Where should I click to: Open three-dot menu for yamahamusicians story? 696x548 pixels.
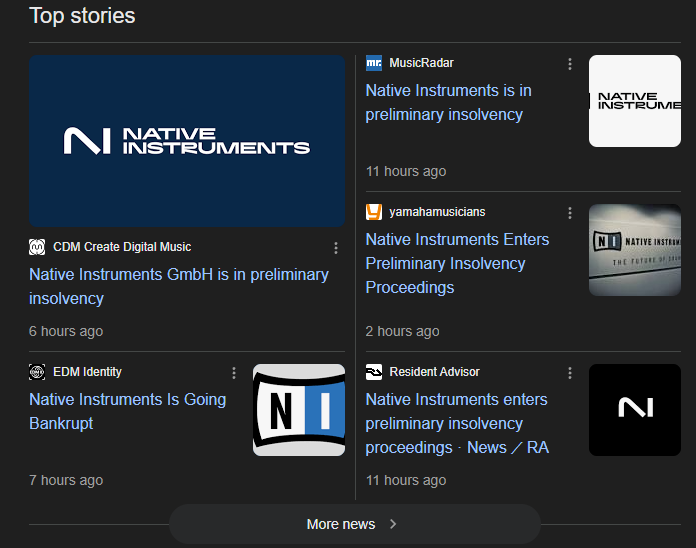tap(570, 213)
